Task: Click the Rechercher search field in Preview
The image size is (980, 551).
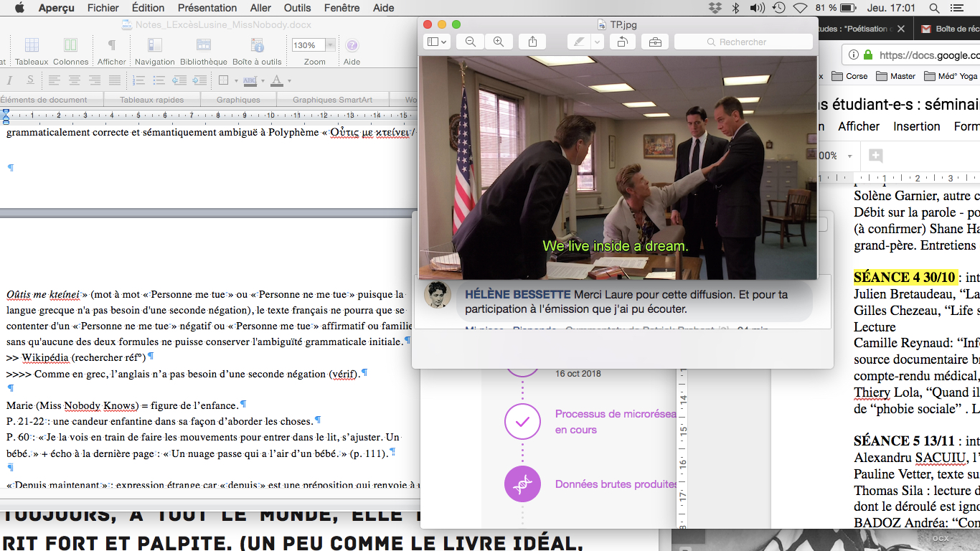Action: pos(743,42)
